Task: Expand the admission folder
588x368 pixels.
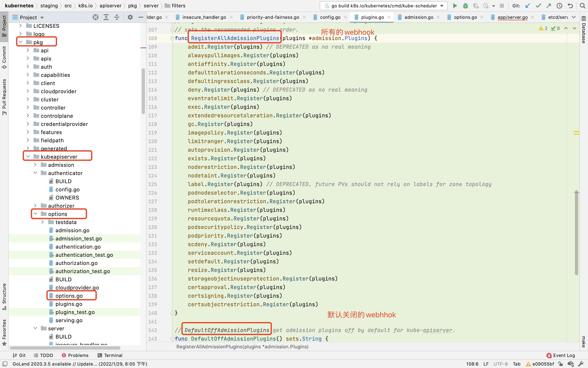Action: (35, 165)
